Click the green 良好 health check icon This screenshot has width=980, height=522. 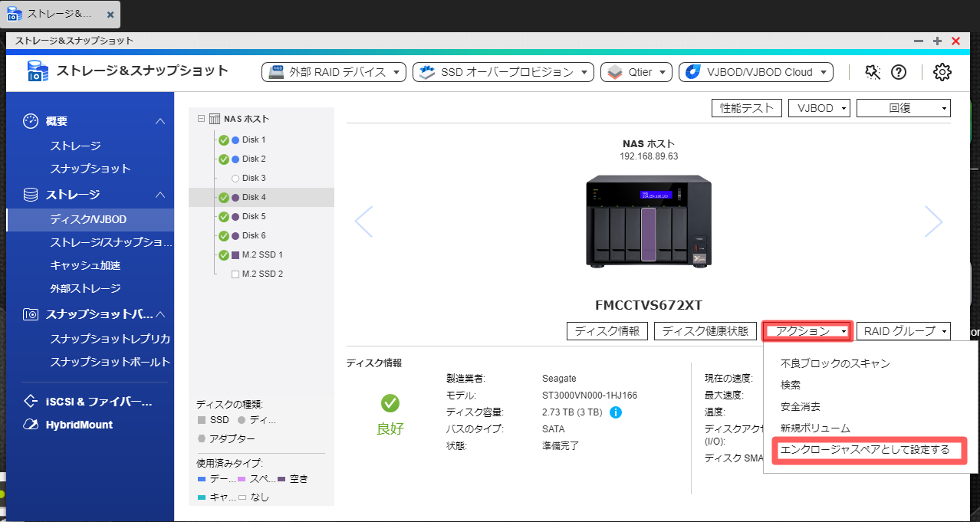point(390,403)
